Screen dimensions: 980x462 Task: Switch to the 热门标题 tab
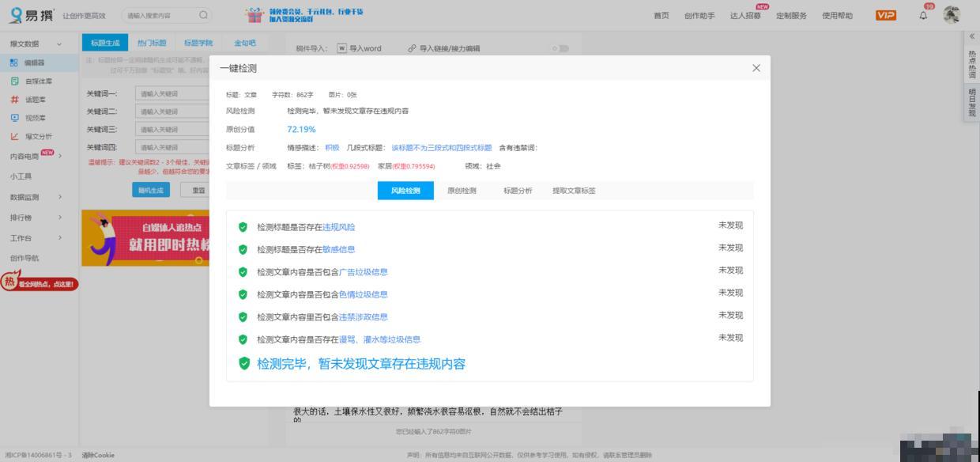click(x=152, y=42)
